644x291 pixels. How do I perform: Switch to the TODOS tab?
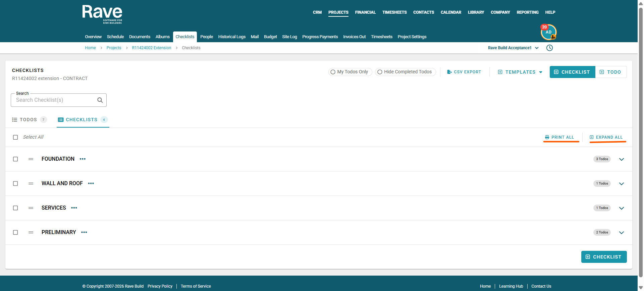pyautogui.click(x=29, y=120)
